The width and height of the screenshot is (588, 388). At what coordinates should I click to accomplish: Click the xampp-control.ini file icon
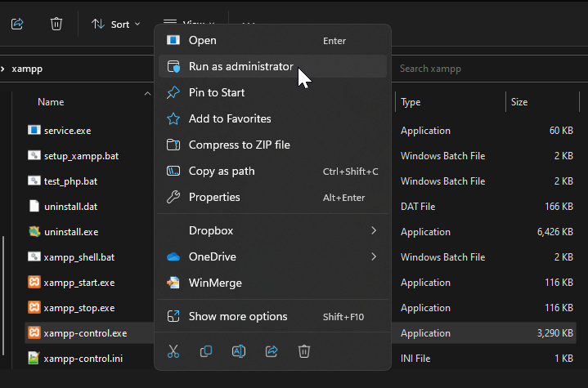(x=34, y=358)
